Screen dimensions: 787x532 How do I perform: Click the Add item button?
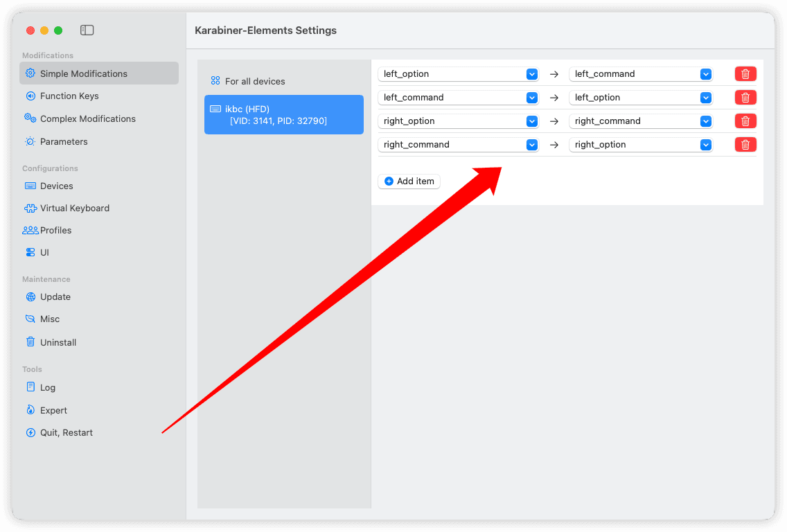click(x=409, y=181)
